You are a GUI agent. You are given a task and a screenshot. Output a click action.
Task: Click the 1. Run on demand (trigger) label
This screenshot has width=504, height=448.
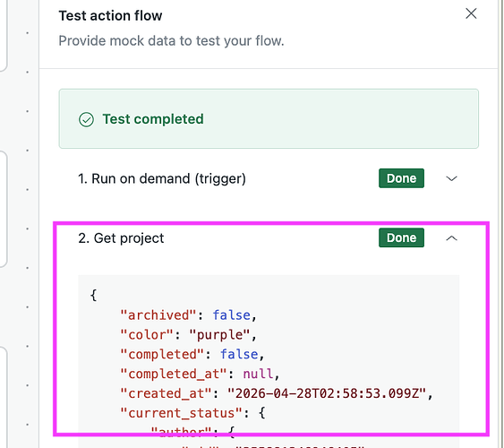click(162, 179)
